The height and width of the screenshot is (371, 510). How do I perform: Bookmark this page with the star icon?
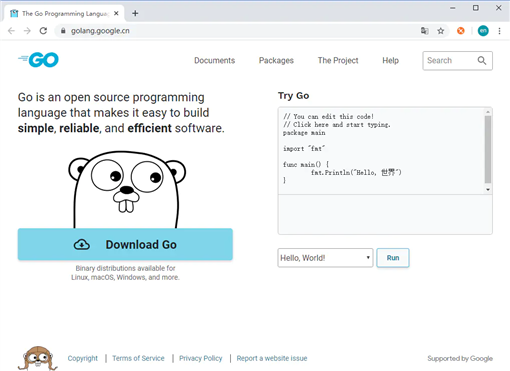click(441, 31)
